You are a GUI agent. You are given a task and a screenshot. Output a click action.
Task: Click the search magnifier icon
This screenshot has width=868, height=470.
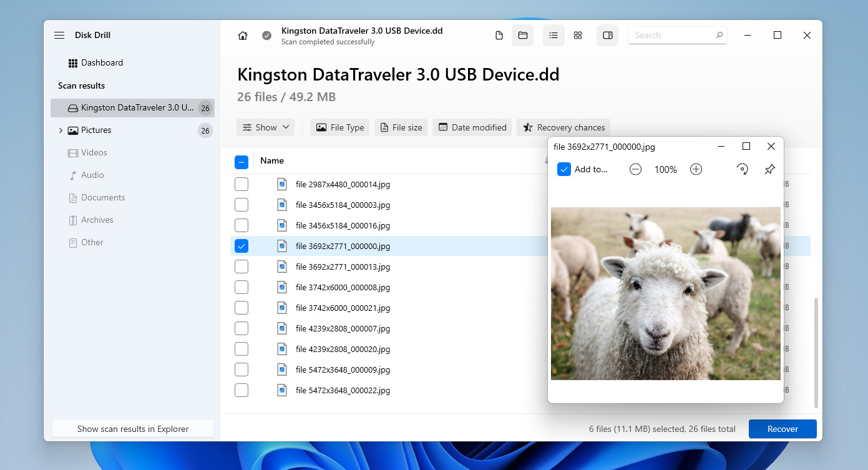pos(719,36)
